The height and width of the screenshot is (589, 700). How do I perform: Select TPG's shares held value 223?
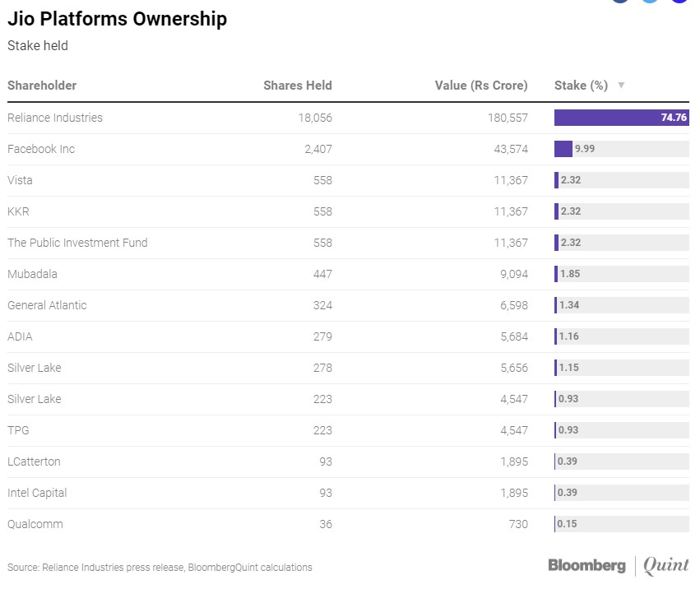(x=322, y=430)
